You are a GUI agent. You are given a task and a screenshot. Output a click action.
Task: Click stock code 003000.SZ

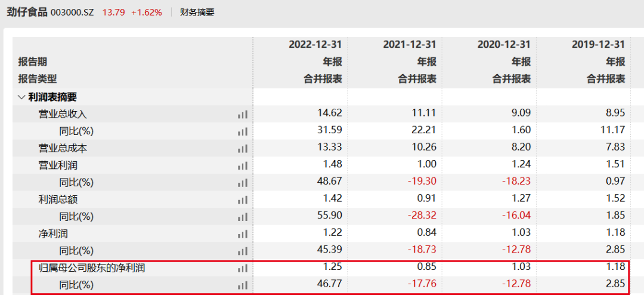[x=72, y=13]
